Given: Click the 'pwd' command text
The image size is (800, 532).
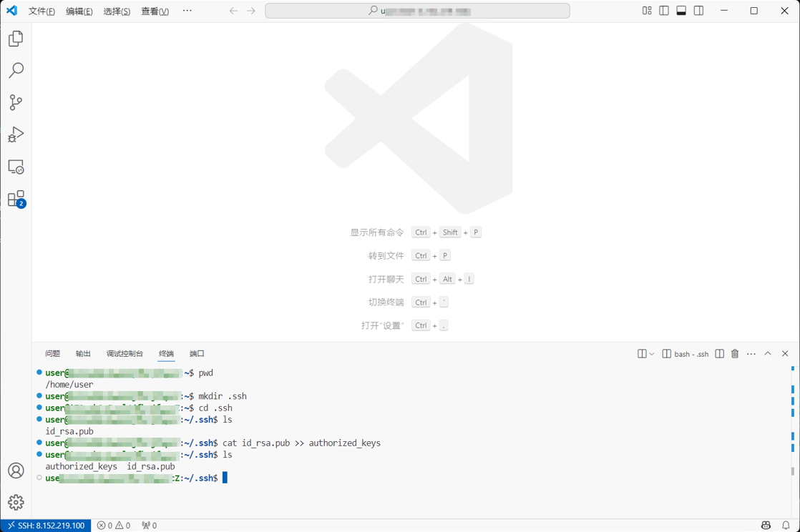Looking at the screenshot, I should point(205,373).
